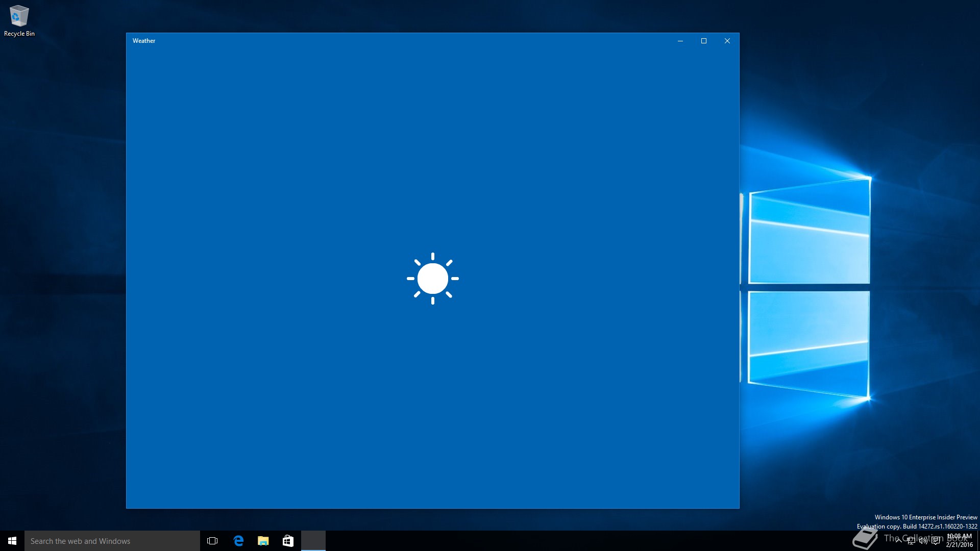
Task: Open Task View from the taskbar
Action: click(x=212, y=541)
